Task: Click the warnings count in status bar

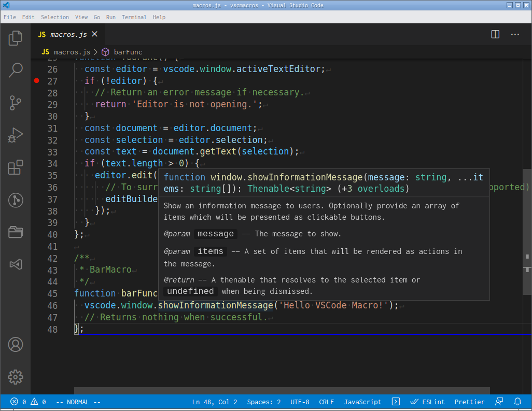Action: [38, 402]
